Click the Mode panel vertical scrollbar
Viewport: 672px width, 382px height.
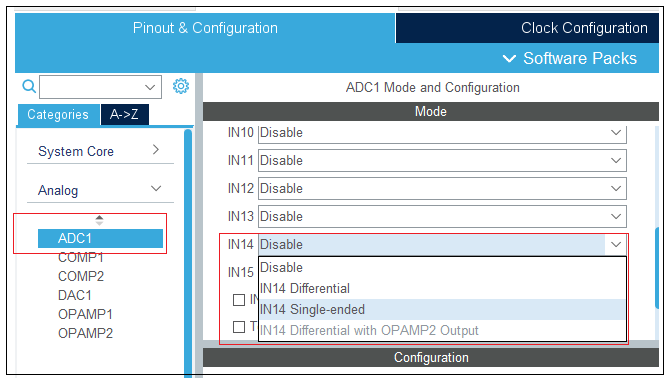(x=657, y=268)
